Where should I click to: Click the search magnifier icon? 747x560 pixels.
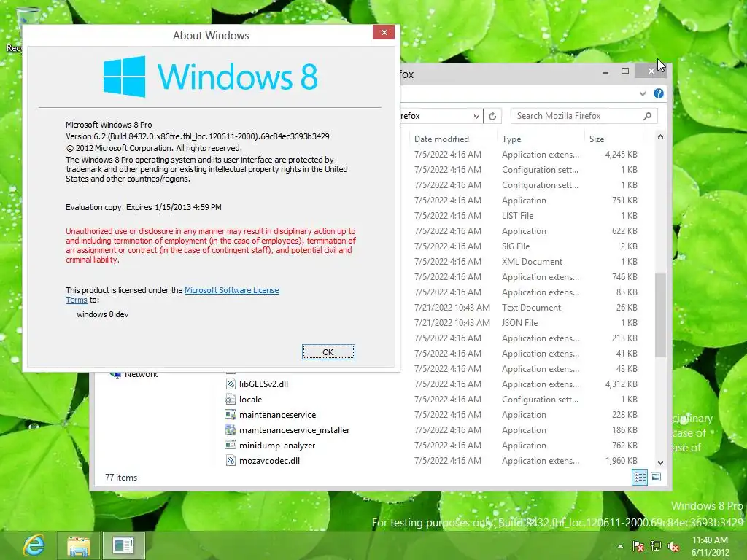[648, 116]
